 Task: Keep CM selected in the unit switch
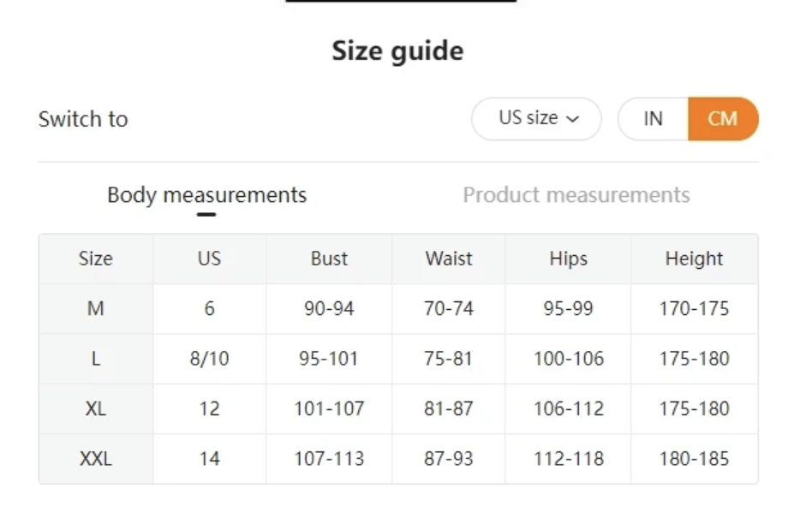(x=723, y=119)
